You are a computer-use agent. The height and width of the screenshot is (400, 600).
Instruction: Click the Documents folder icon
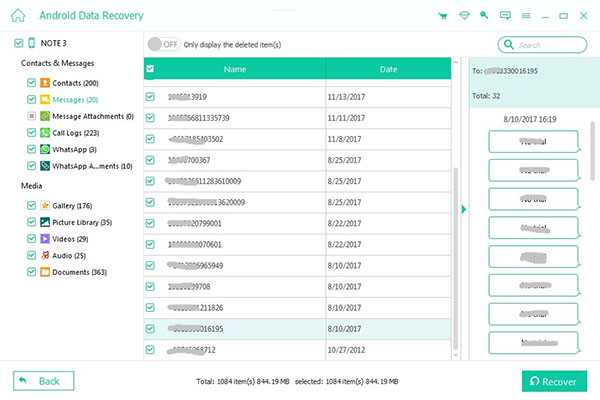tap(45, 272)
